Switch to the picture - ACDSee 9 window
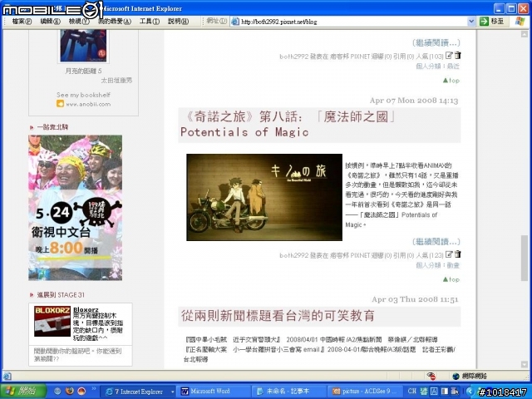Viewport: 532px width, 399px height. (366, 392)
